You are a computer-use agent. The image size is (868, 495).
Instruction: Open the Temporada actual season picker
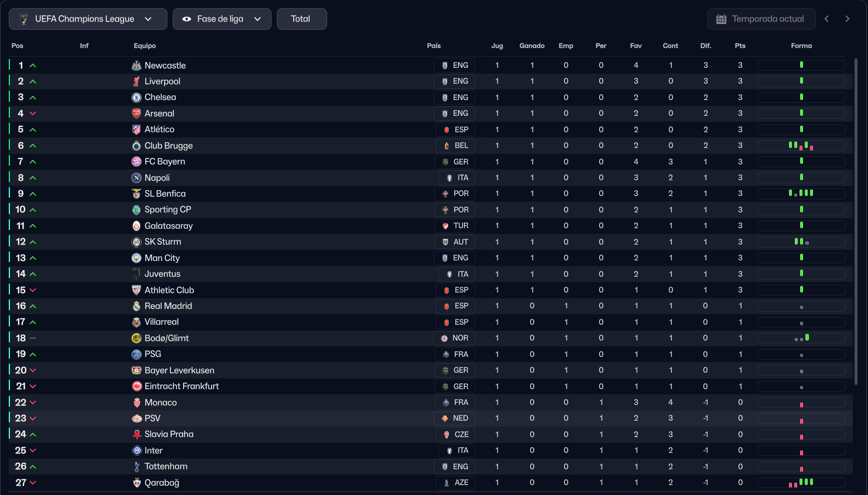760,19
